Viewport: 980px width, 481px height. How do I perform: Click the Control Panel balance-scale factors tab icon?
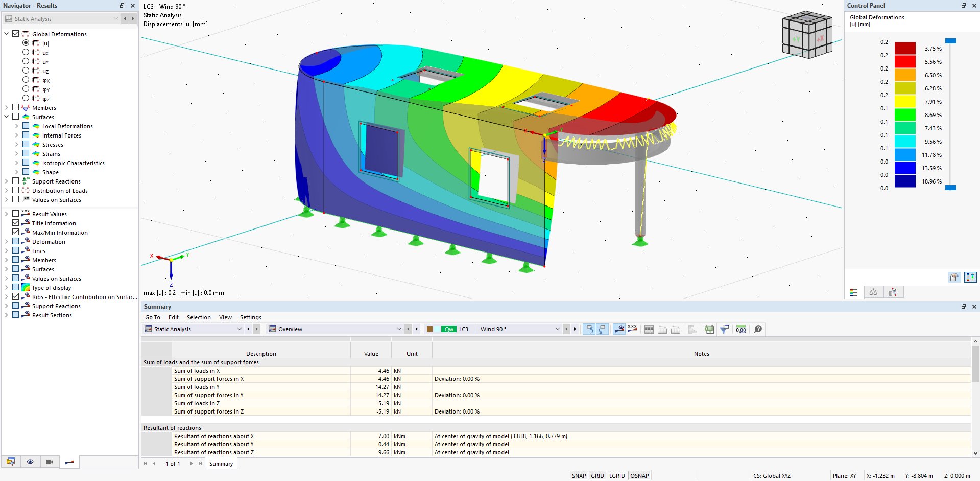[873, 292]
